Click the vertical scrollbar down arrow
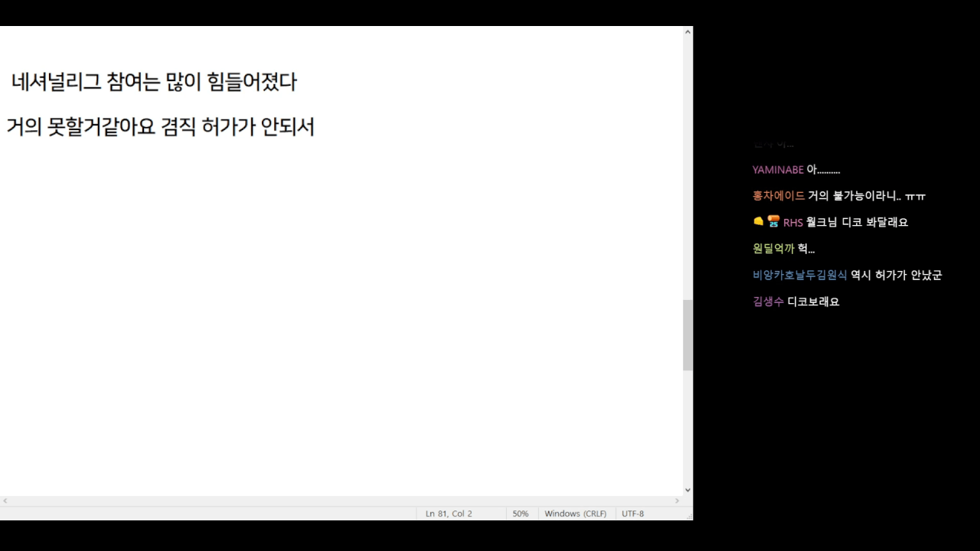 688,490
